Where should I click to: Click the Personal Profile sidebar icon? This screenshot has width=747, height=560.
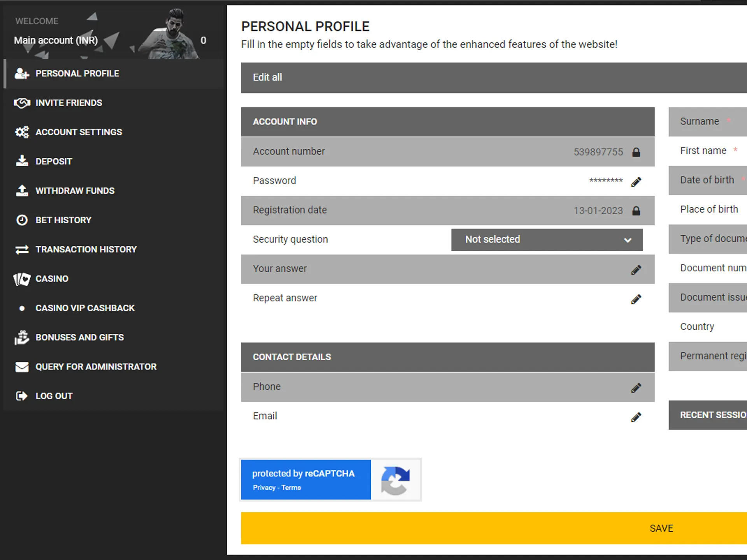point(21,73)
